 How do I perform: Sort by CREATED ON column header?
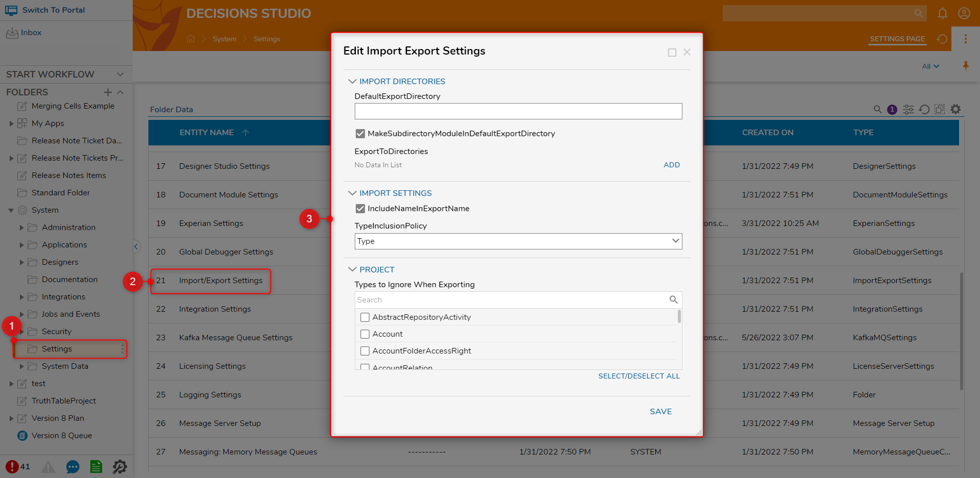[768, 133]
